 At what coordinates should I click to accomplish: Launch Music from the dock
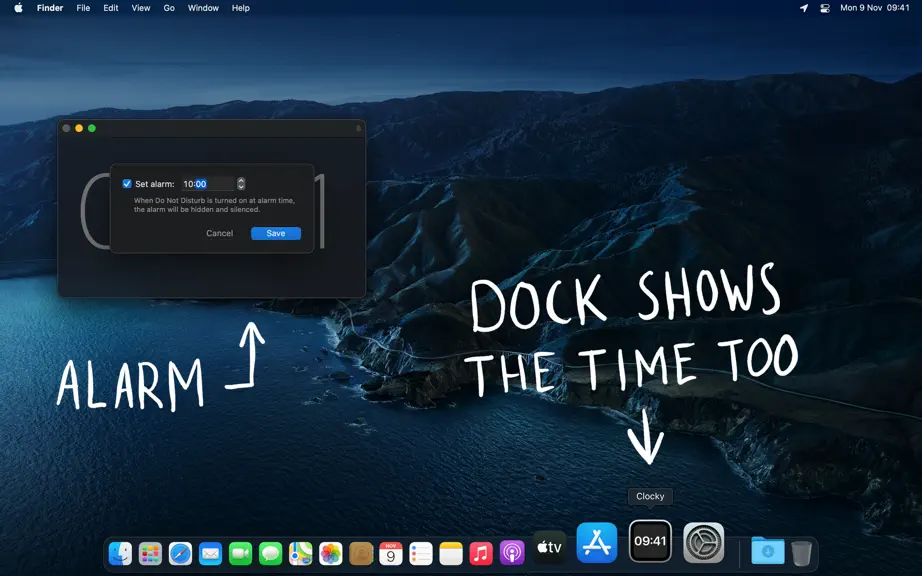481,553
